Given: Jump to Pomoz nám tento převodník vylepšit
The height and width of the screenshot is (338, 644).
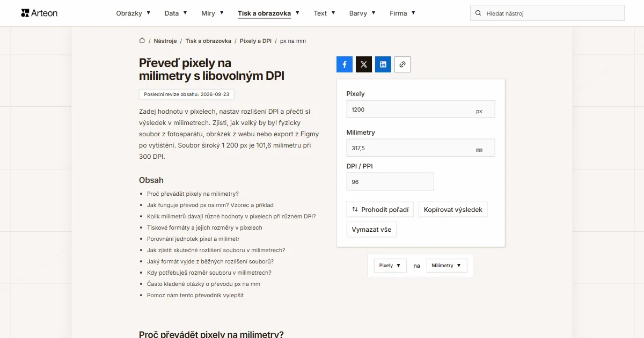Looking at the screenshot, I should (x=195, y=295).
